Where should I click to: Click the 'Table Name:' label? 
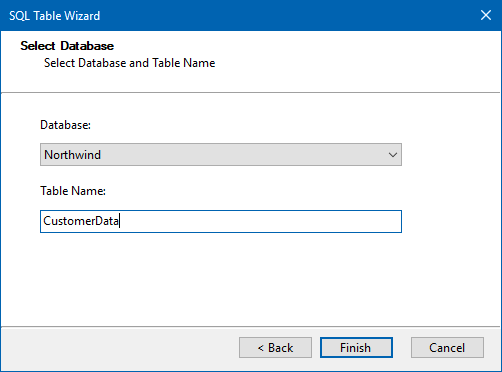[73, 191]
